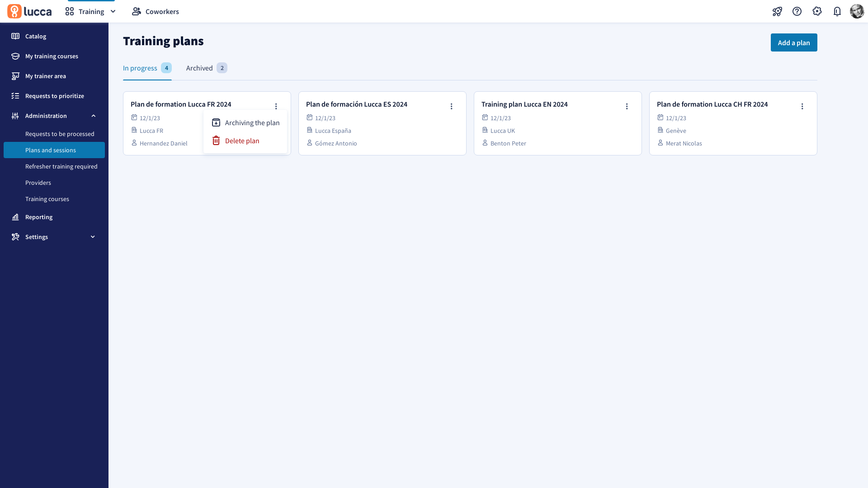The height and width of the screenshot is (488, 868).
Task: Click the red trash icon
Action: click(x=216, y=141)
